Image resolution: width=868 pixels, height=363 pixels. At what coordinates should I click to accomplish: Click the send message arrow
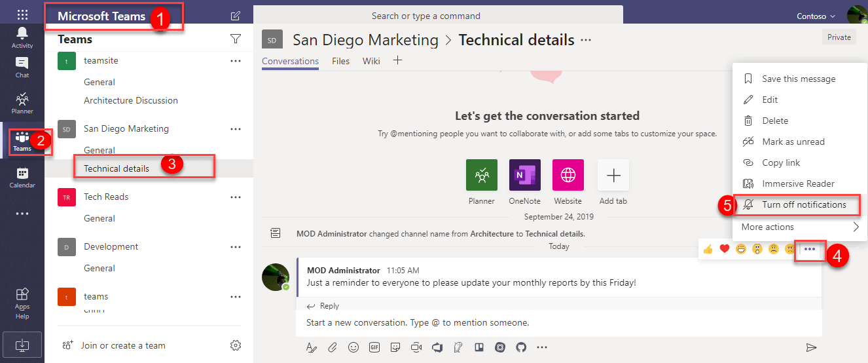click(811, 347)
